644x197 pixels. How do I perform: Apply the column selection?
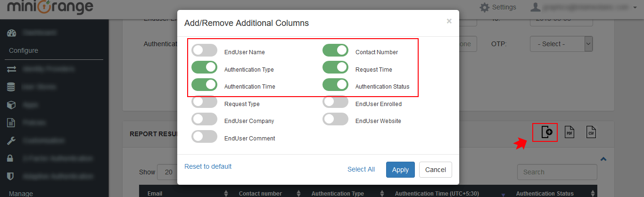[400, 170]
